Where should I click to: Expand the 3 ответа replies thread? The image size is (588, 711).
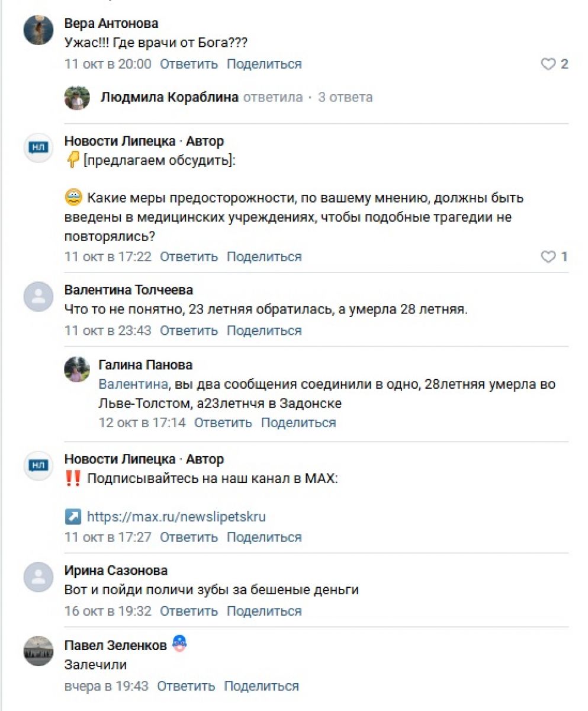345,97
